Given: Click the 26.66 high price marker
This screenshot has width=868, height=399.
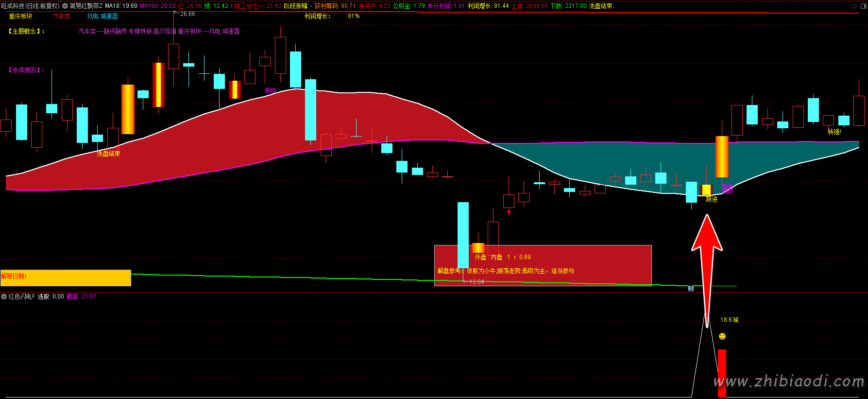Looking at the screenshot, I should 187,14.
